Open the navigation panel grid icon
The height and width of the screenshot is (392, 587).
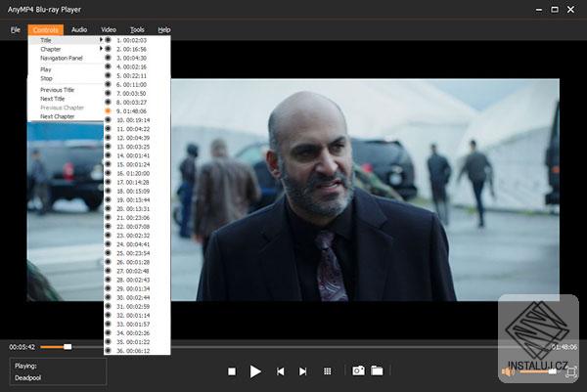327,371
